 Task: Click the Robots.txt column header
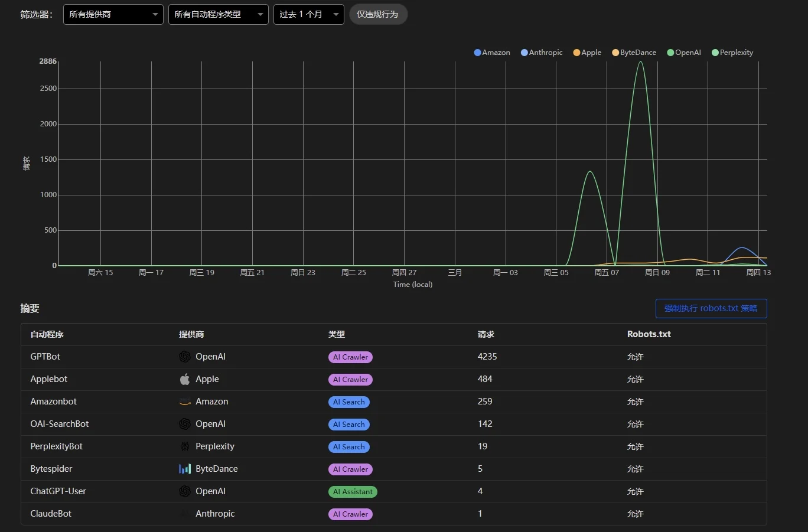pyautogui.click(x=649, y=334)
